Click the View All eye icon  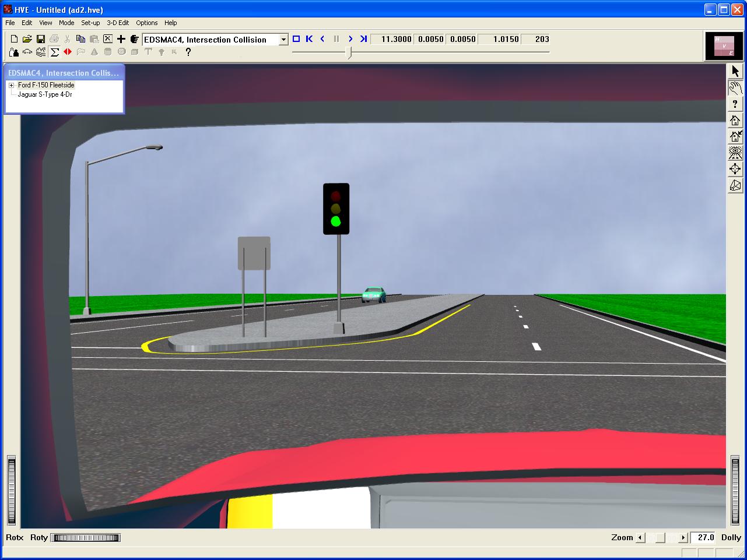tap(735, 153)
